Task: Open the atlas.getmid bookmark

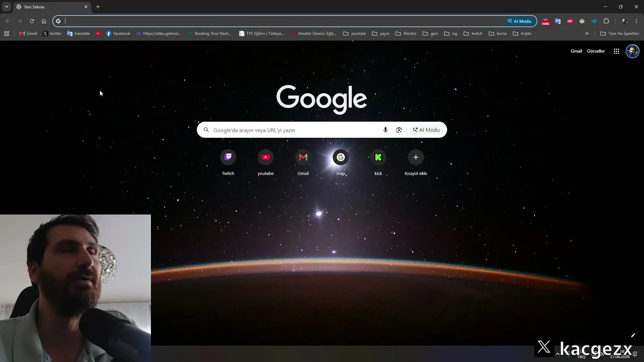Action: (x=158, y=34)
